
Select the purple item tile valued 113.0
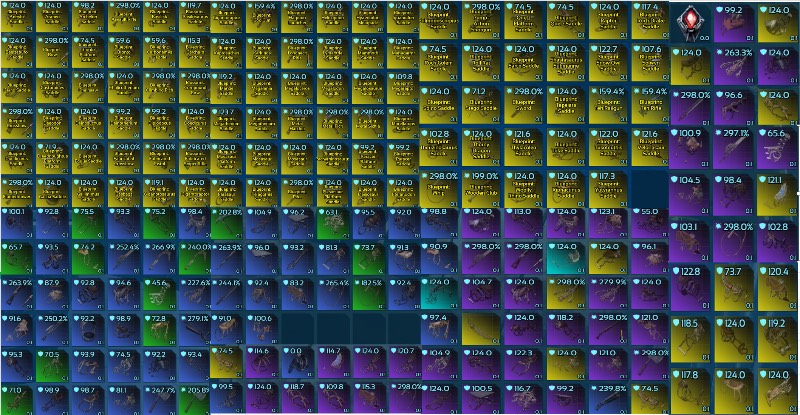pyautogui.click(x=523, y=224)
